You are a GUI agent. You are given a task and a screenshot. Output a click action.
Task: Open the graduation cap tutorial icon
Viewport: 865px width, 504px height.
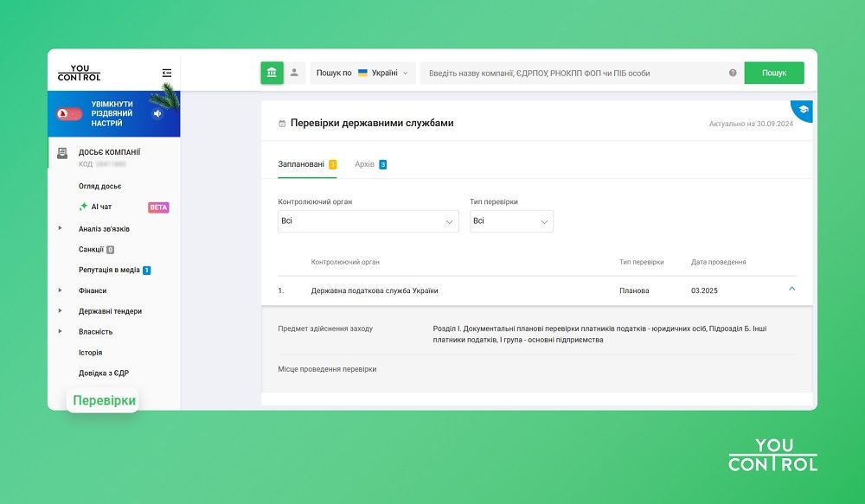click(x=804, y=110)
